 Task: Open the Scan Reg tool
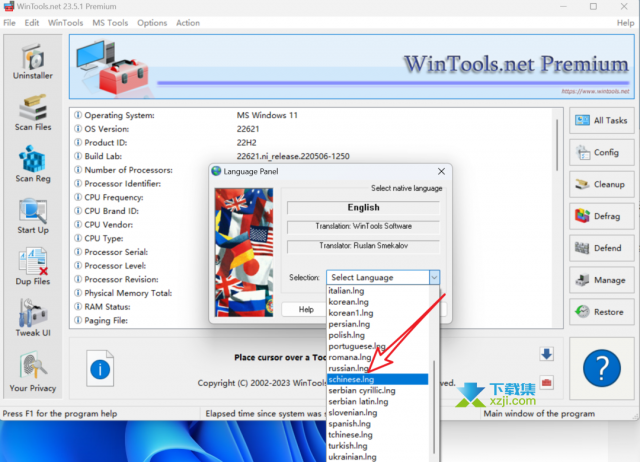coord(33,164)
